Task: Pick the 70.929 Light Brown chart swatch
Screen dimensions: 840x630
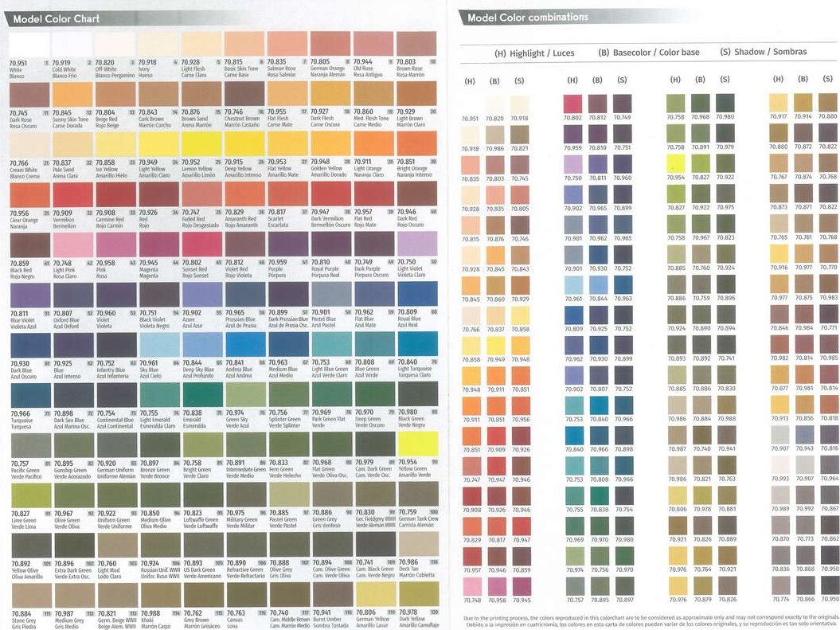Action: point(416,94)
